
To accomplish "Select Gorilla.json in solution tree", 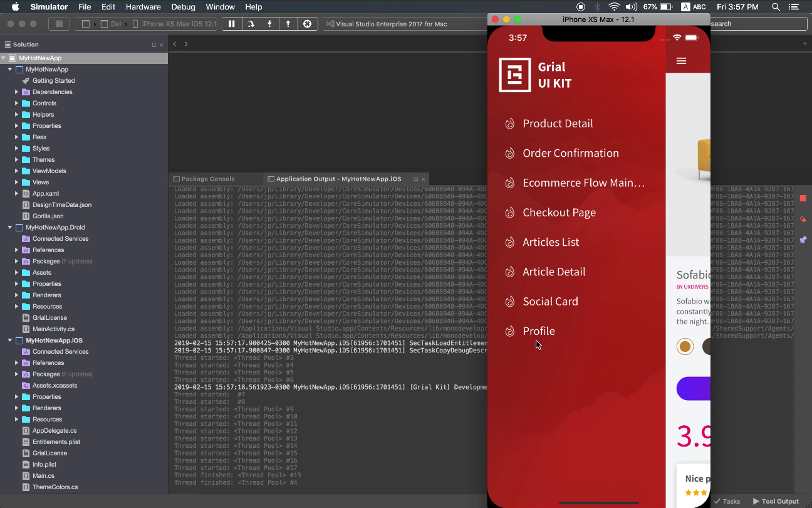I will pyautogui.click(x=48, y=216).
